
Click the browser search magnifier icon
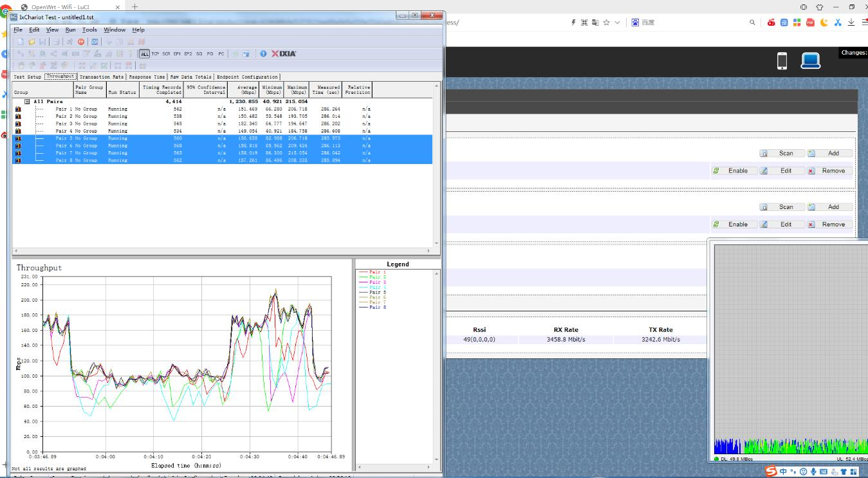pyautogui.click(x=752, y=23)
